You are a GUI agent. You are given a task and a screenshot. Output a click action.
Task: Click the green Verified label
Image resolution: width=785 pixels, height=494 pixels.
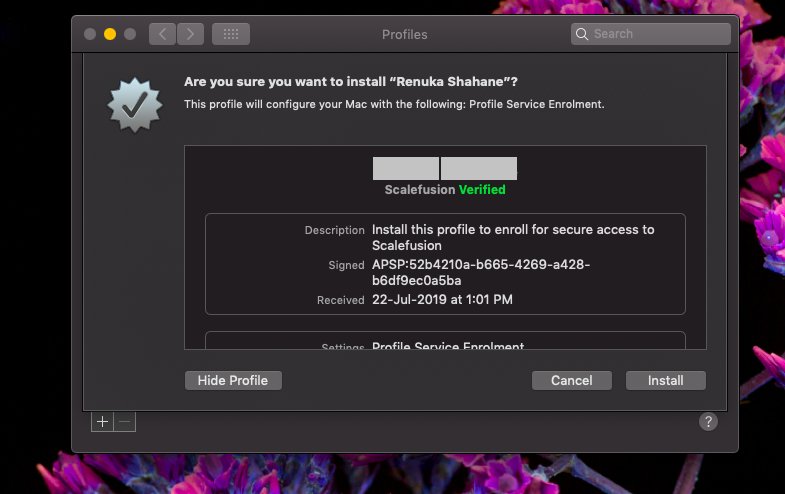point(482,190)
